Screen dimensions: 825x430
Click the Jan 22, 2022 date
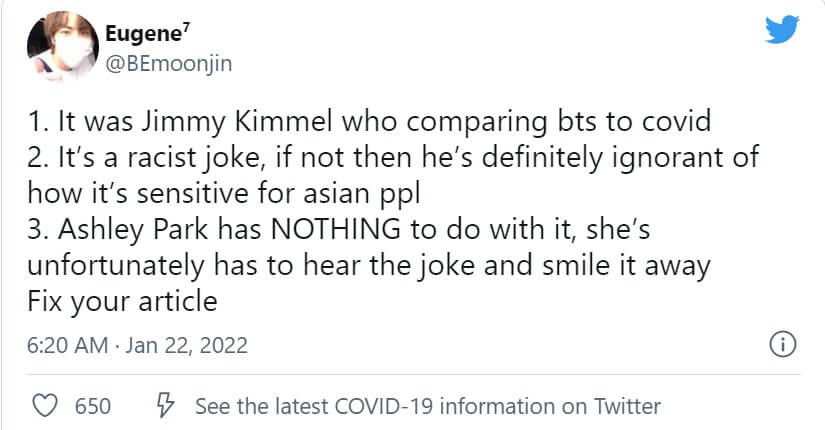pos(190,346)
